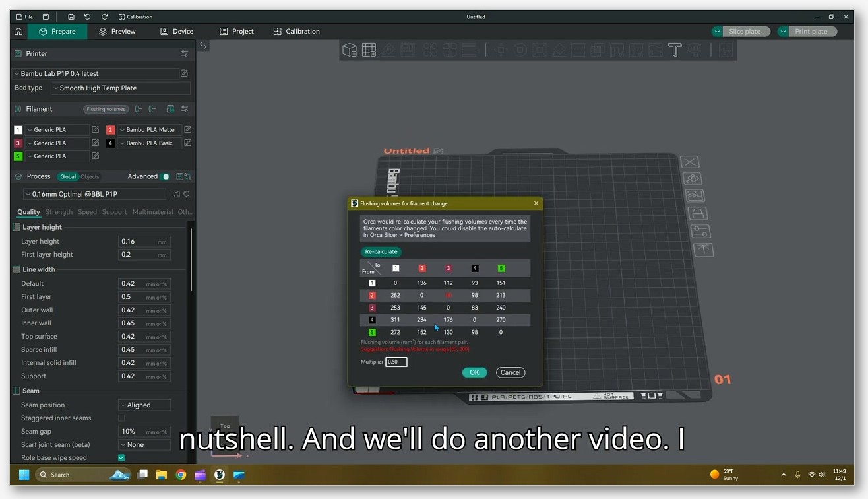The width and height of the screenshot is (868, 499).
Task: Open filament 4 Bambu PLA Basic dropdown
Action: [150, 143]
